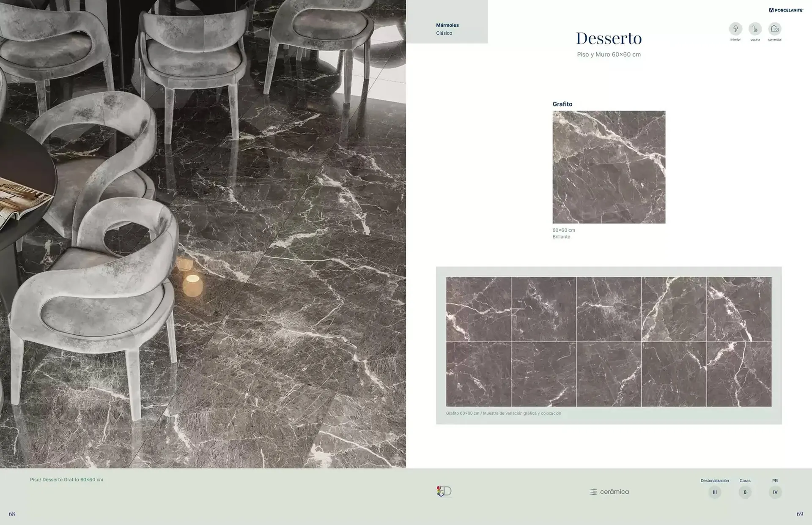Click the Piso/ Desserto Grafito caption
The height and width of the screenshot is (525, 812).
tap(66, 480)
